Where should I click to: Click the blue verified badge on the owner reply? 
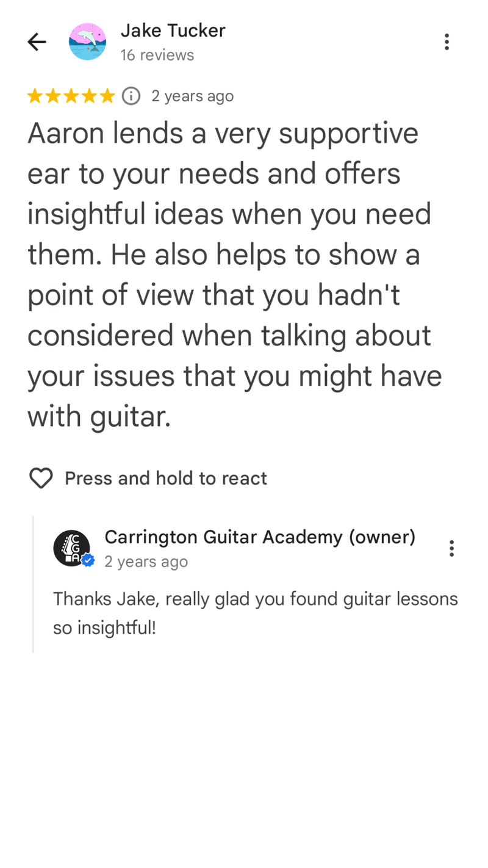point(87,560)
